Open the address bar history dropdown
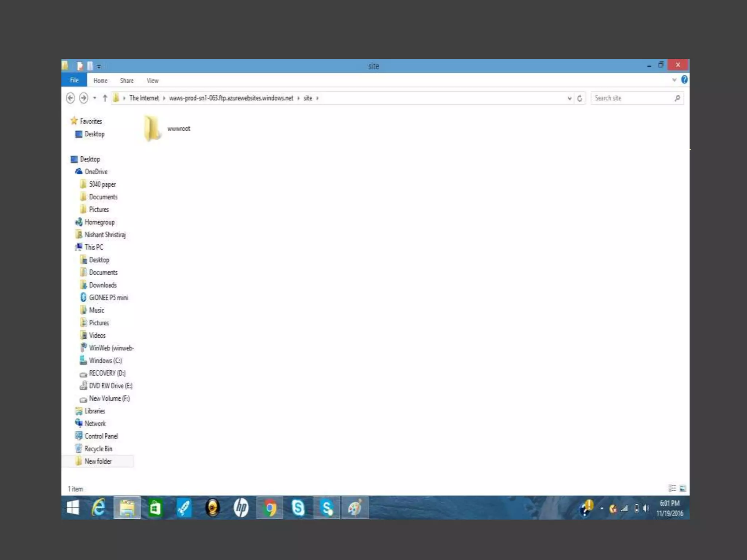Image resolution: width=747 pixels, height=560 pixels. coord(569,98)
